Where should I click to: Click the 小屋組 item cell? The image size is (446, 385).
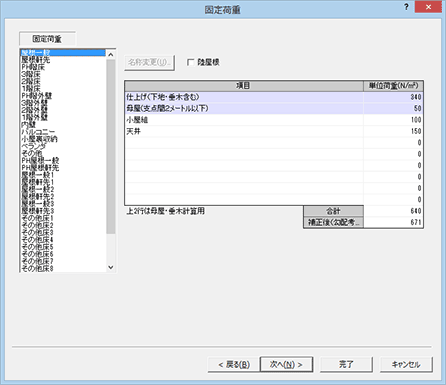click(244, 120)
